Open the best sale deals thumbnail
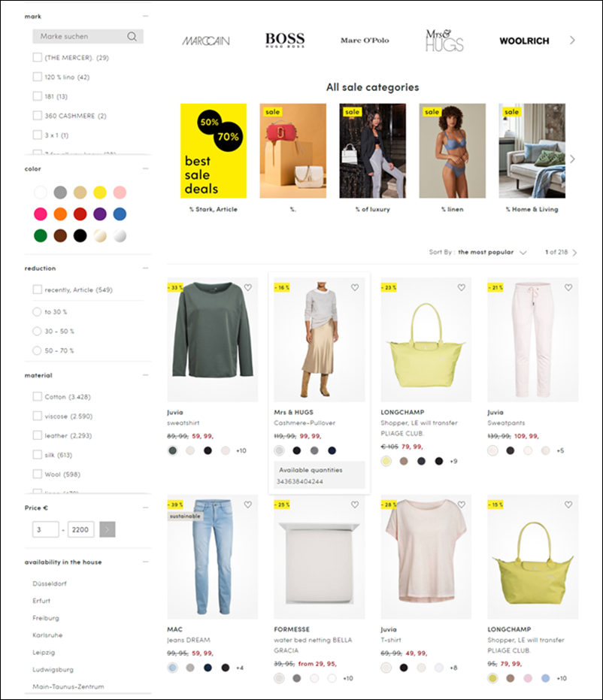The height and width of the screenshot is (700, 603). point(214,151)
